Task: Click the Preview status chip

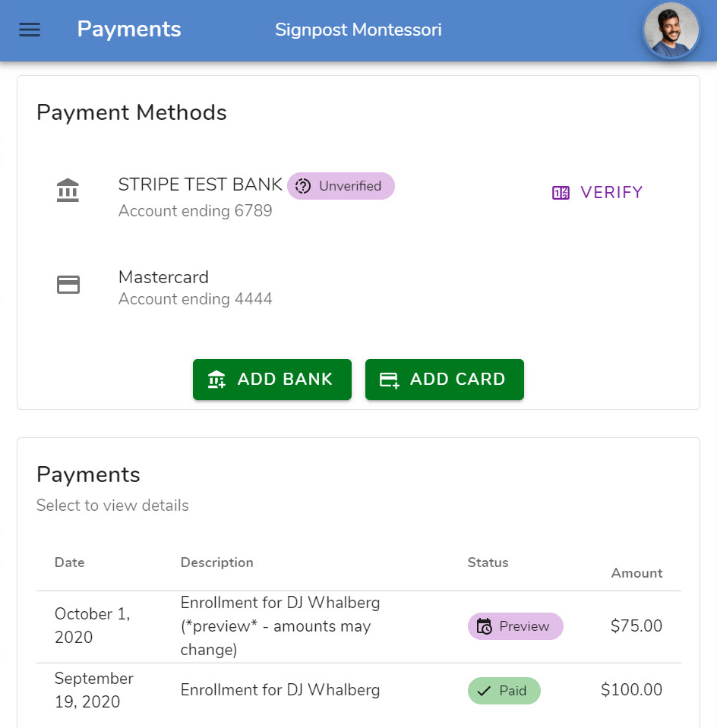Action: point(515,626)
